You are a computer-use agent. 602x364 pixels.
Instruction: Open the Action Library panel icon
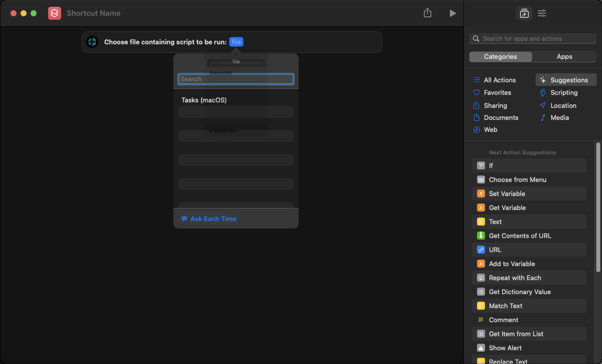[x=524, y=13]
